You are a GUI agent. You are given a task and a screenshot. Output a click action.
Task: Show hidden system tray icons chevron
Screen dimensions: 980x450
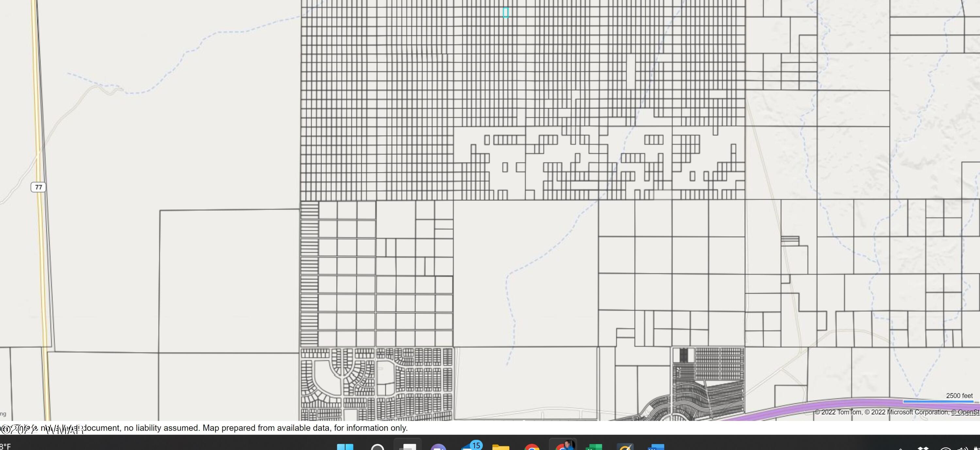(x=900, y=448)
